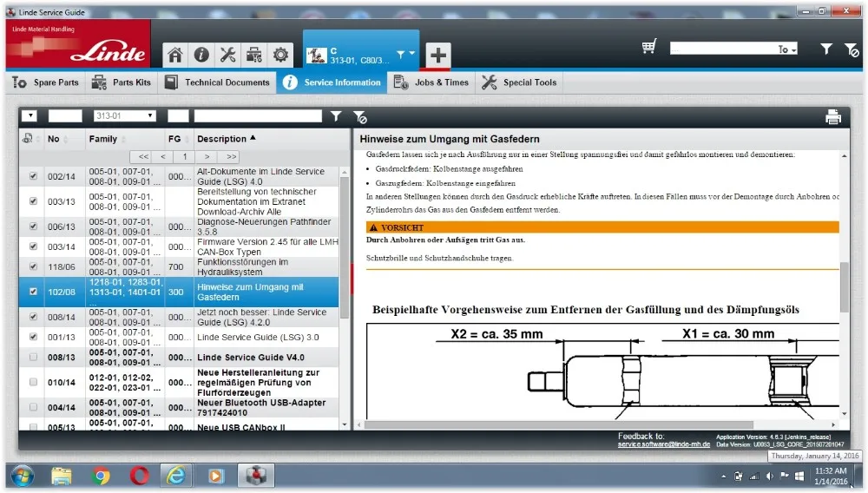868x493 pixels.
Task: Open Windows Start menu
Action: (23, 476)
